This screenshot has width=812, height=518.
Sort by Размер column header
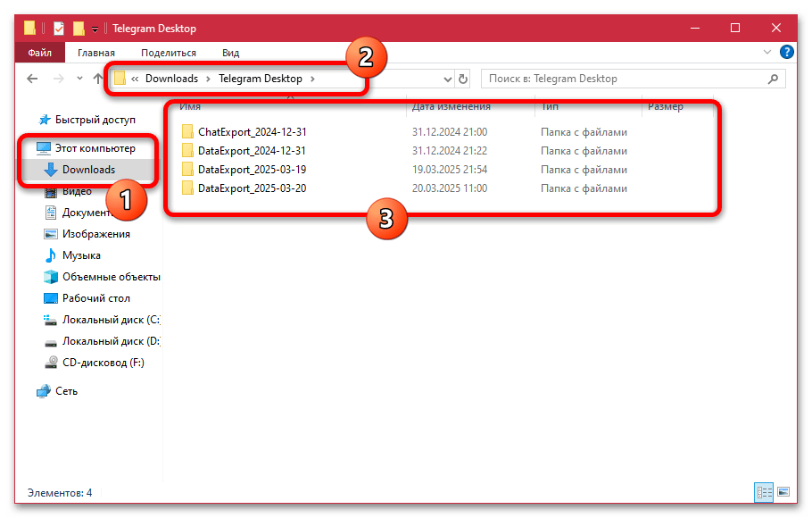pyautogui.click(x=666, y=107)
